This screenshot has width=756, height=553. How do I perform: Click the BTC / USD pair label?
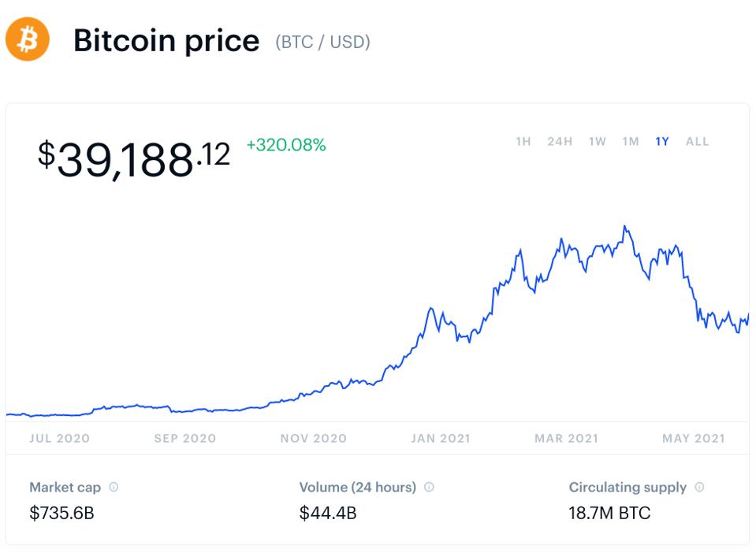[322, 43]
